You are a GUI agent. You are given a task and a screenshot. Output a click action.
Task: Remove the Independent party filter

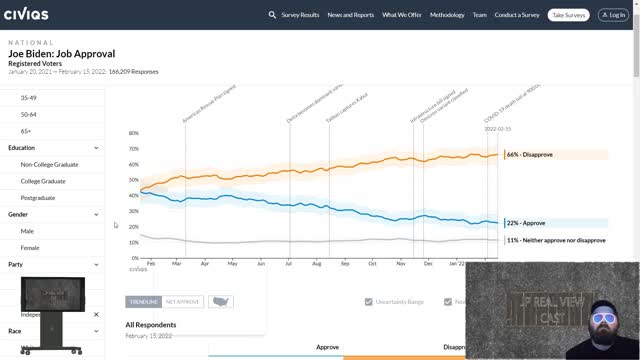click(96, 314)
